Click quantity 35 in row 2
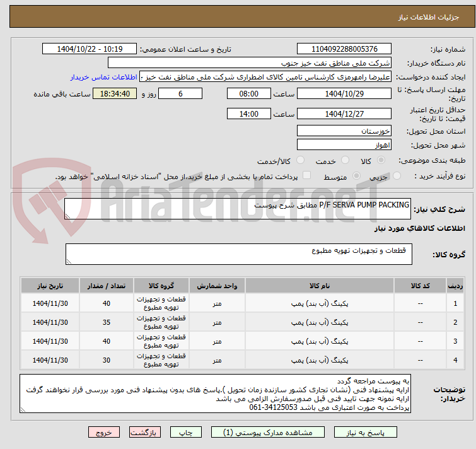The width and height of the screenshot is (476, 449). coord(107,322)
